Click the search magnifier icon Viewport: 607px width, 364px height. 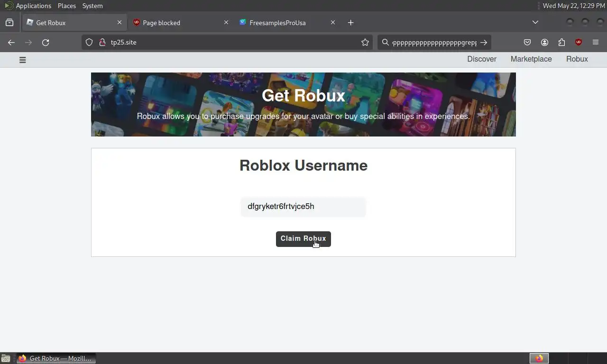coord(386,42)
